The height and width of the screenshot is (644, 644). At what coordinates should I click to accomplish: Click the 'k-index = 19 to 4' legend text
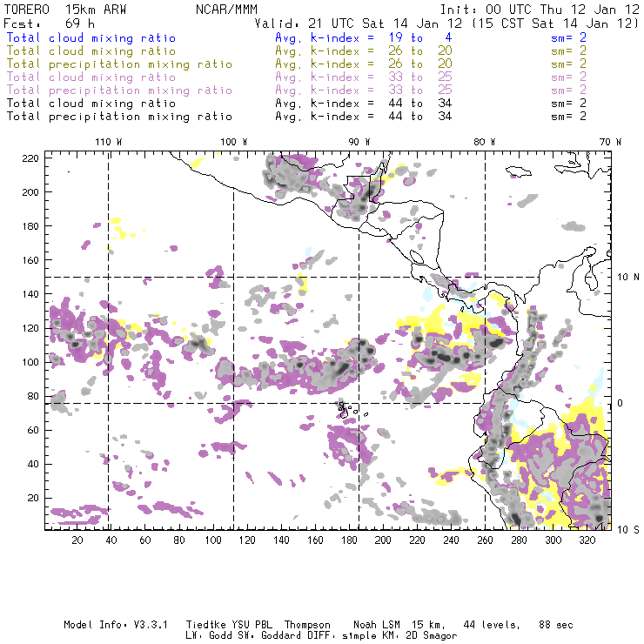tap(381, 37)
